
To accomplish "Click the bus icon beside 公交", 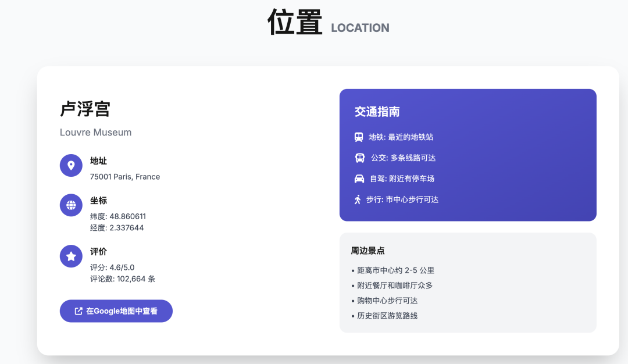I will (360, 158).
